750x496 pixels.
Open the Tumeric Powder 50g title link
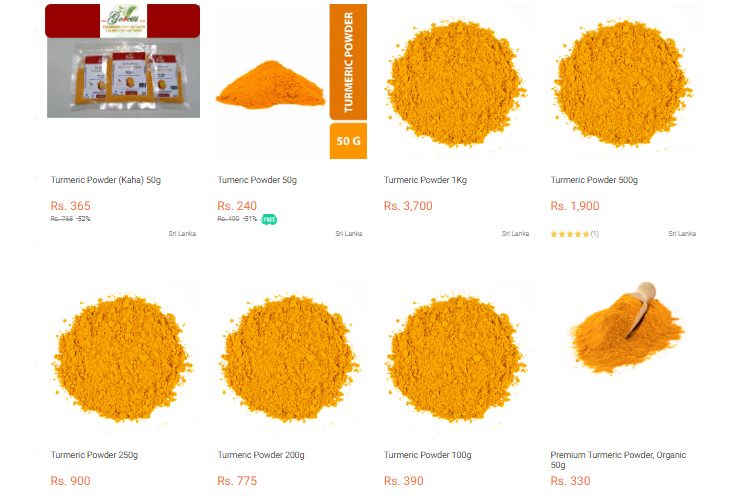click(x=257, y=180)
